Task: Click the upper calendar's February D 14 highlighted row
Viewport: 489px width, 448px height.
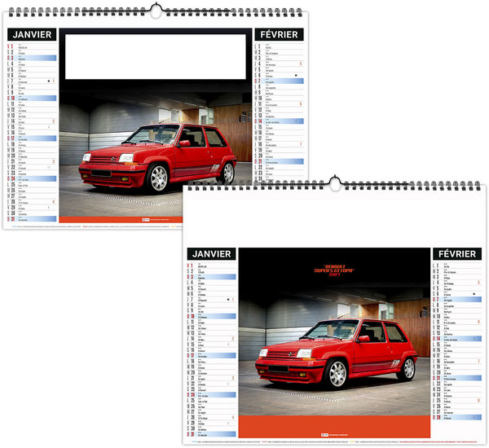Action: (279, 121)
